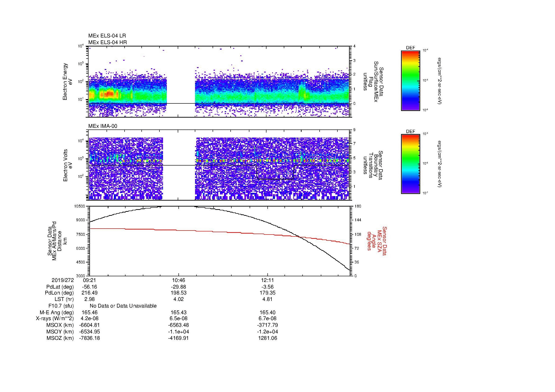This screenshot has height=392, width=555.
Task: Click the 'X-rays (W/m**2)' row label
Action: coord(55,318)
